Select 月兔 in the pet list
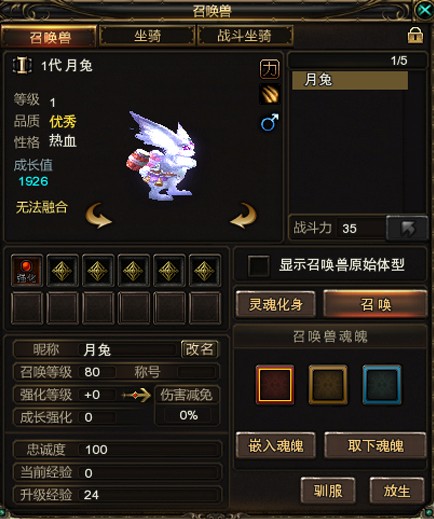Viewport: 434px width, 519px height. pyautogui.click(x=350, y=80)
